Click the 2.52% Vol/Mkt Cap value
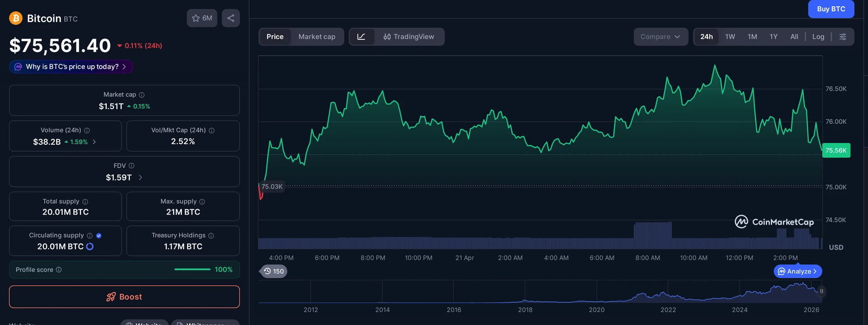Image resolution: width=868 pixels, height=325 pixels. [x=183, y=141]
